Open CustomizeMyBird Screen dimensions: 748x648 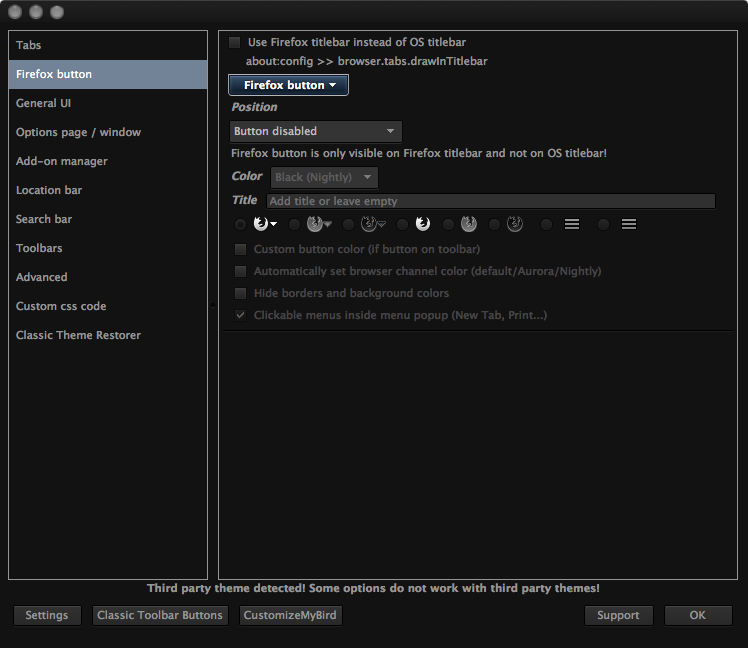coord(290,615)
